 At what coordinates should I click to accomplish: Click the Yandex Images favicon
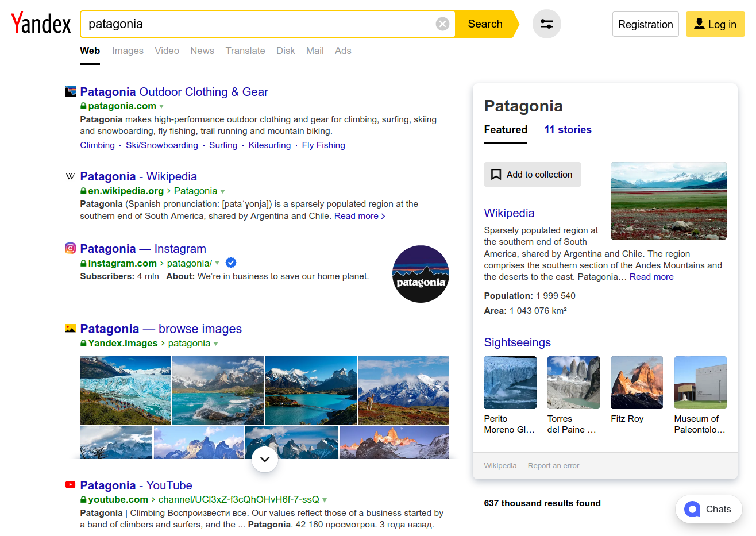click(x=70, y=329)
